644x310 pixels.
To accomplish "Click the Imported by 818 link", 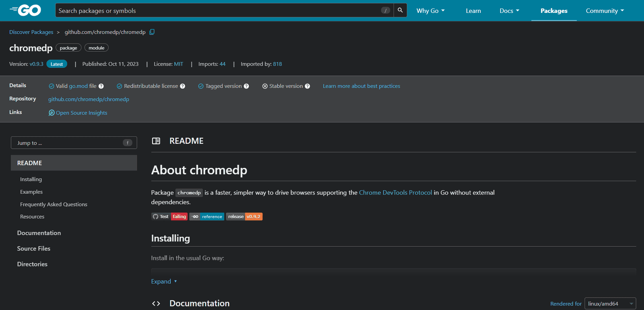I will 277,64.
